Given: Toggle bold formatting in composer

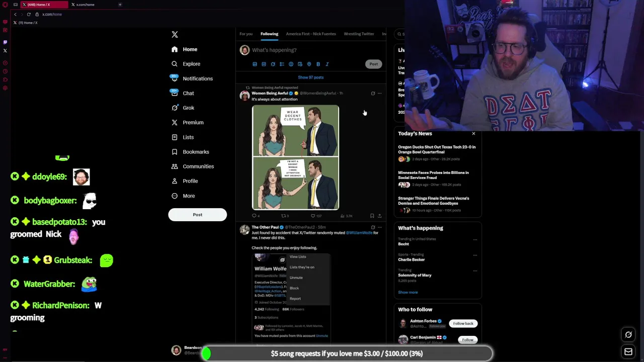Looking at the screenshot, I should click(x=318, y=64).
